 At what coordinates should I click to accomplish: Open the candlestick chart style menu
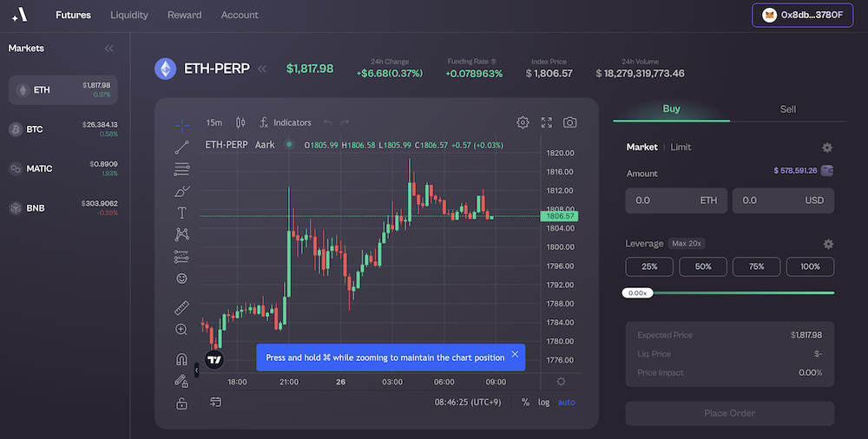pos(240,122)
